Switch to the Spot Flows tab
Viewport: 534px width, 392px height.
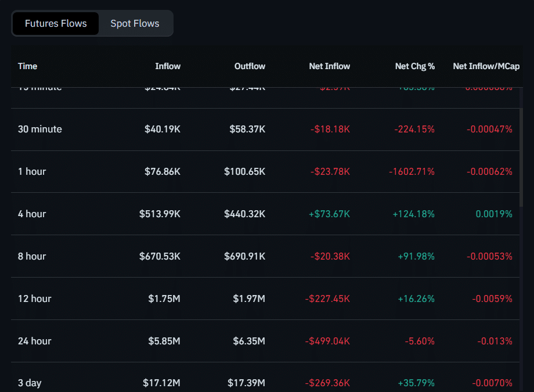pos(135,23)
